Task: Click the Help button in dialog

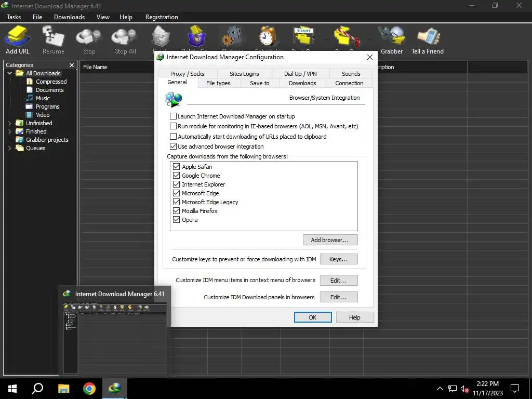Action: point(355,317)
